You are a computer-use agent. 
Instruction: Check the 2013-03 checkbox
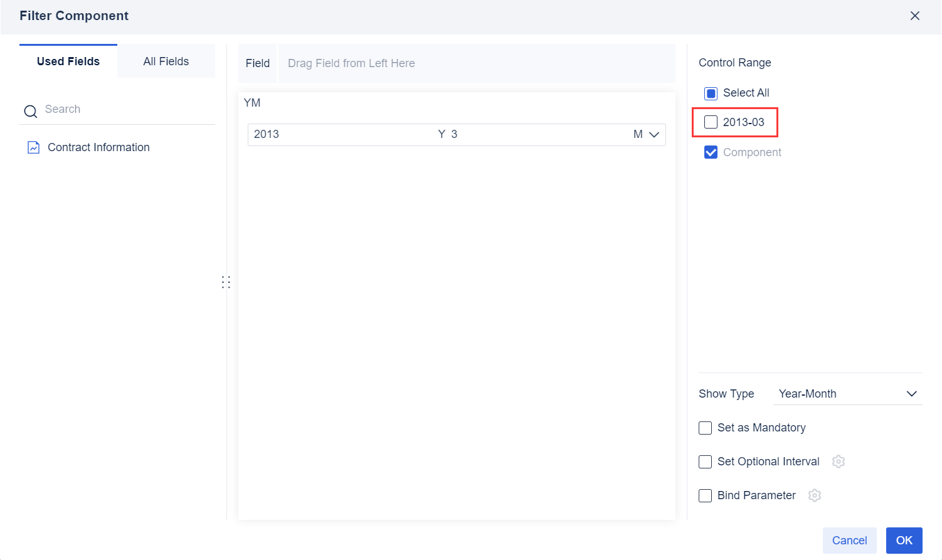point(711,122)
